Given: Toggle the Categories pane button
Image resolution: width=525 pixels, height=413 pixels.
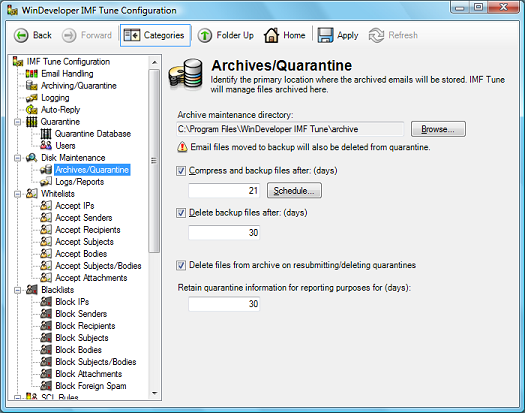Looking at the screenshot, I should point(155,35).
